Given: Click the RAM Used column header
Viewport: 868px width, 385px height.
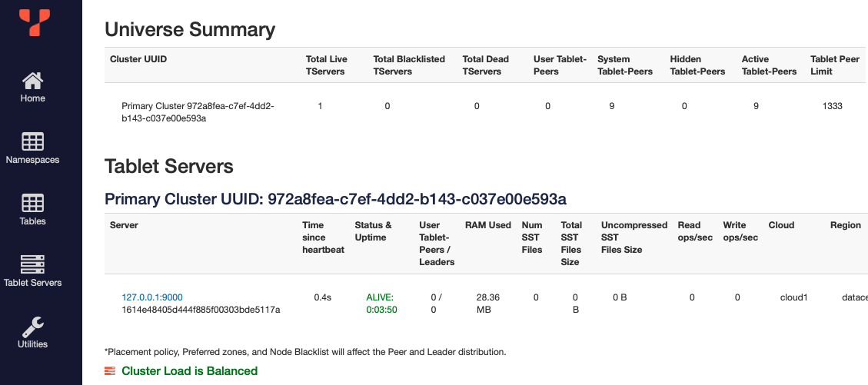Looking at the screenshot, I should 487,225.
